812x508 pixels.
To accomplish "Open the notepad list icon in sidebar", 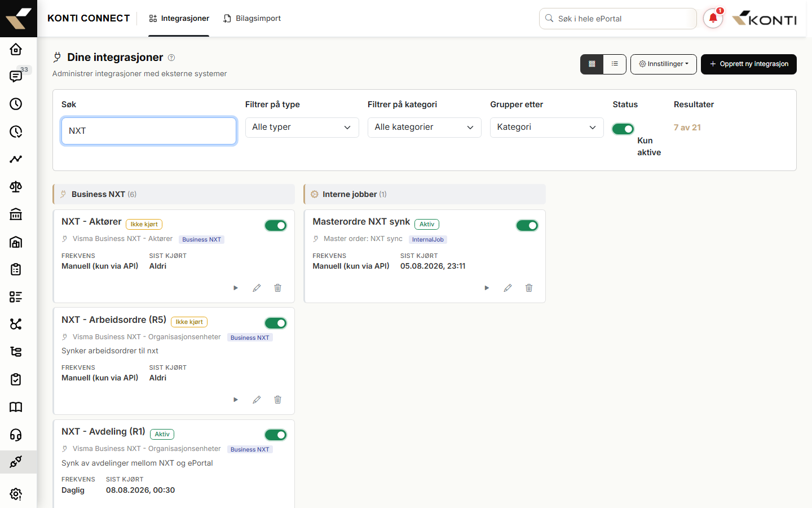I will click(x=16, y=269).
